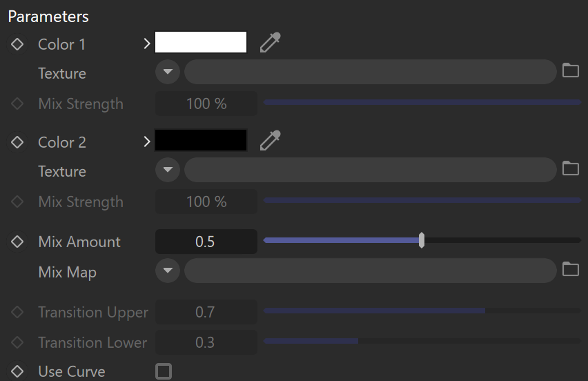Click the black Color 2 swatch

click(x=201, y=140)
